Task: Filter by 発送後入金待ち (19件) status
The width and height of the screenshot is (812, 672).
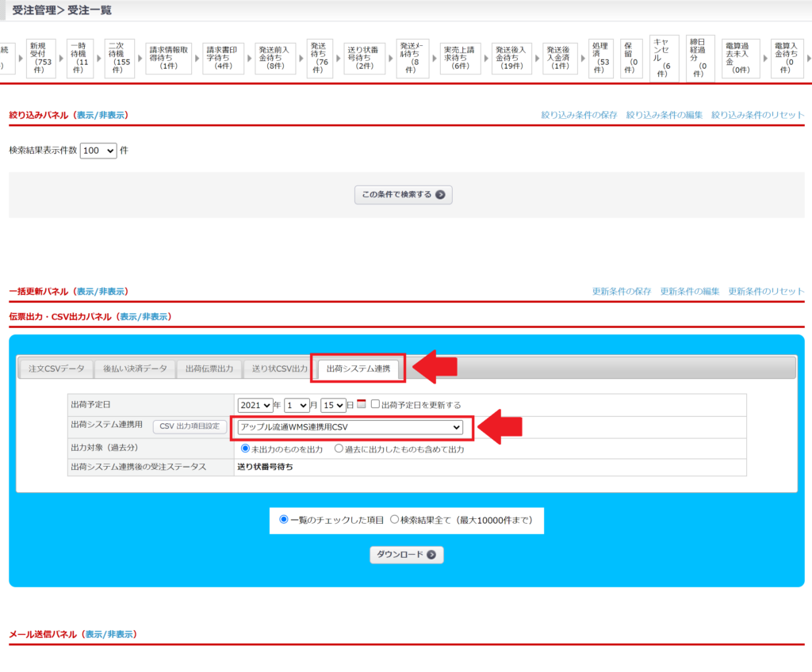Action: pos(511,58)
